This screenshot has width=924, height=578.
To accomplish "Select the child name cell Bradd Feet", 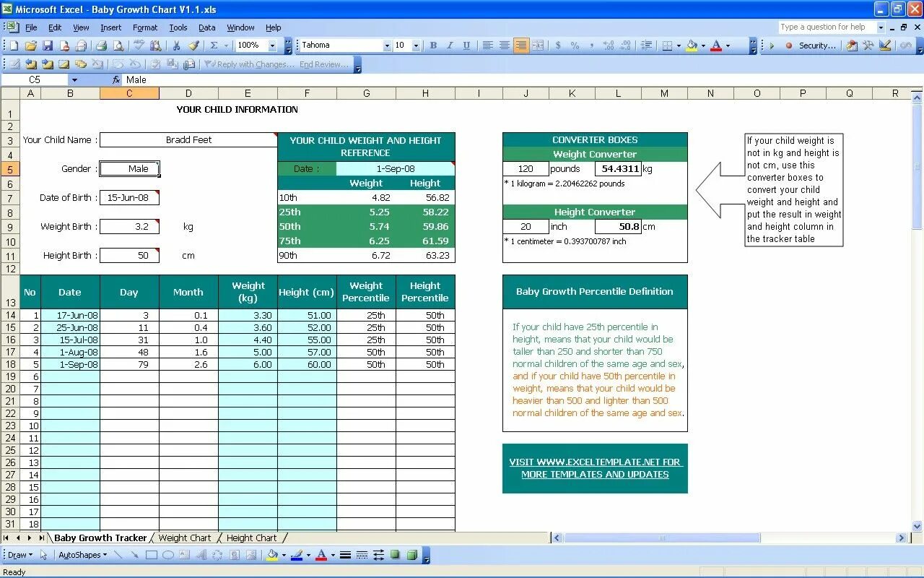I will click(188, 140).
